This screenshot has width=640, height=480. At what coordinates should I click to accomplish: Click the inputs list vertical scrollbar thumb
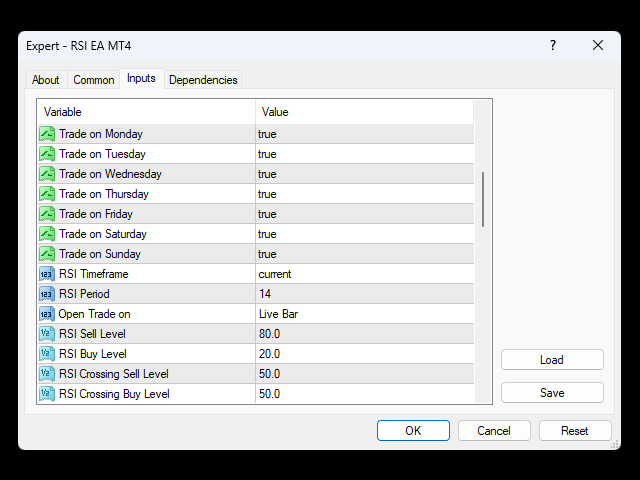(483, 199)
